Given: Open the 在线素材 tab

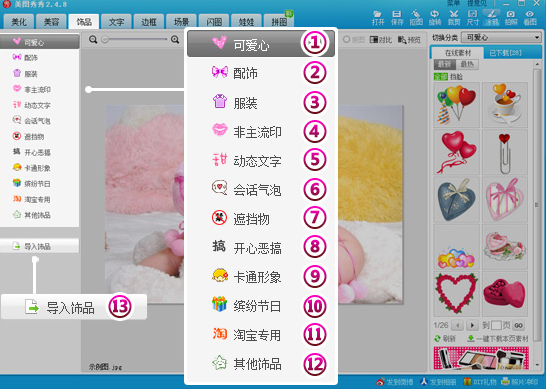Looking at the screenshot, I should [457, 53].
